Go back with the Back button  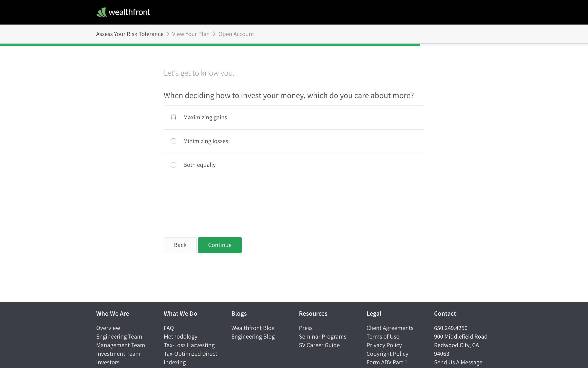180,245
